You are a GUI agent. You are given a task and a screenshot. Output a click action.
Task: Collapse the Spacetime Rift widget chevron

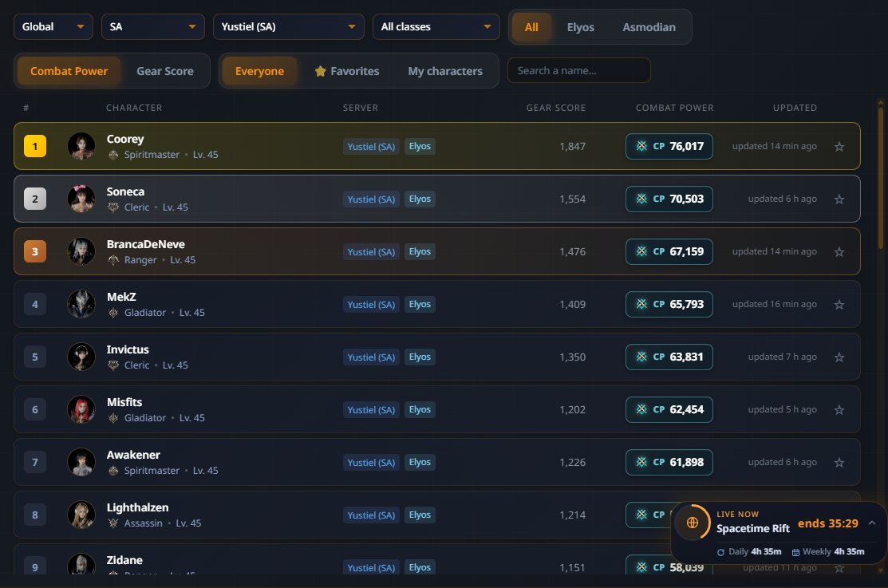pos(872,523)
